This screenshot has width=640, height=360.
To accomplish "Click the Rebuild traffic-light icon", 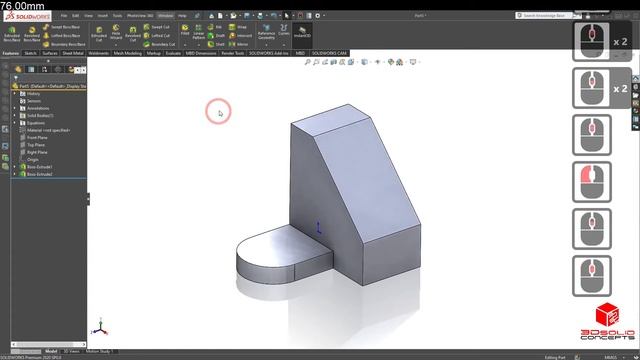I will pos(300,16).
